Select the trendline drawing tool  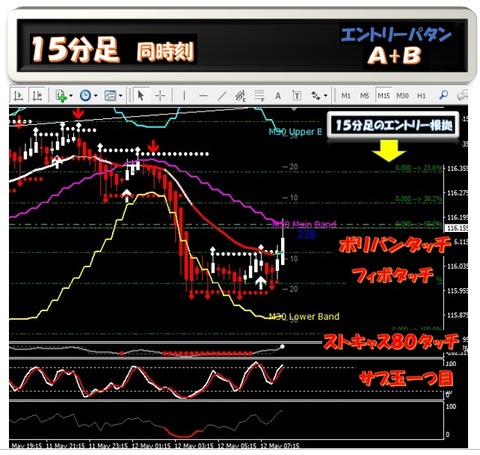coord(222,96)
